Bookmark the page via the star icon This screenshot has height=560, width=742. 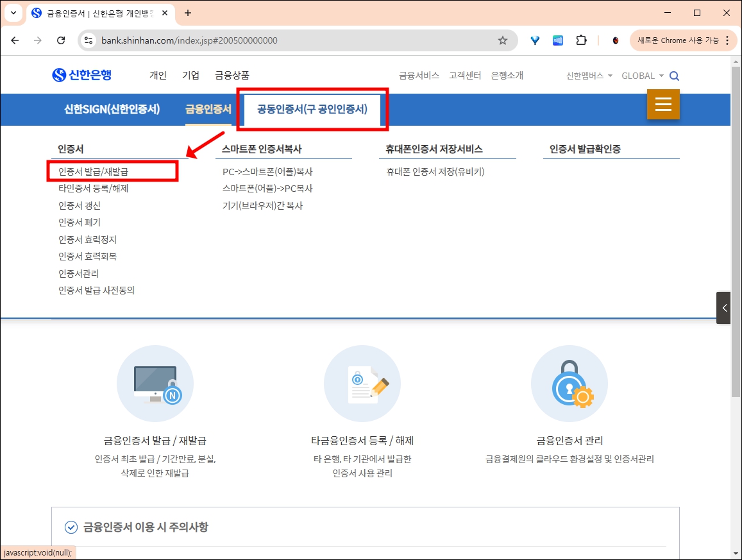pos(502,40)
